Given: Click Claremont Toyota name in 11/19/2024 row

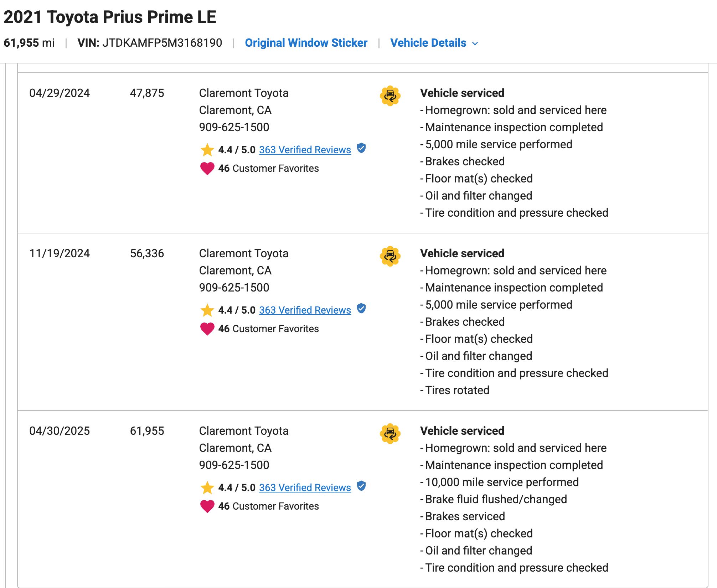Looking at the screenshot, I should click(x=244, y=253).
